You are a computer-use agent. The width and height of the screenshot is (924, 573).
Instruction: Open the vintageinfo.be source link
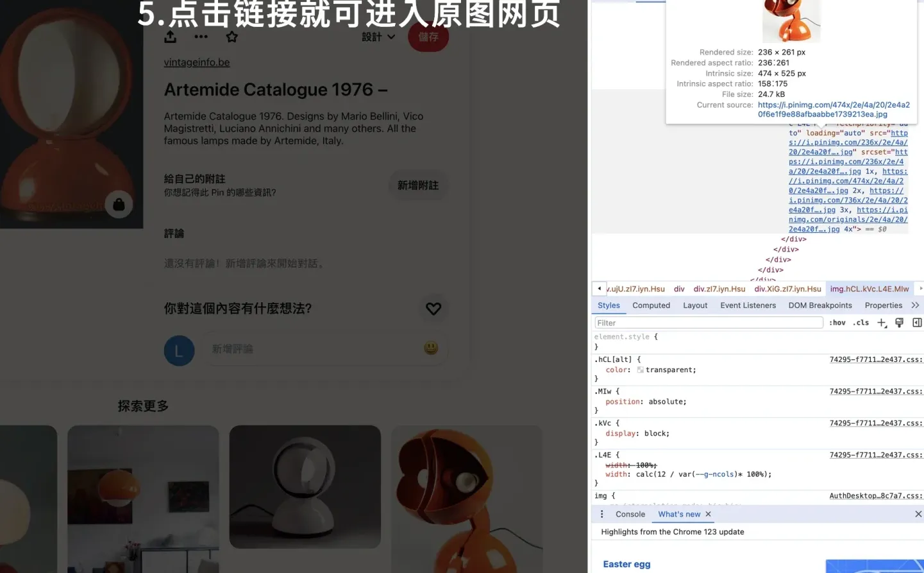[196, 62]
